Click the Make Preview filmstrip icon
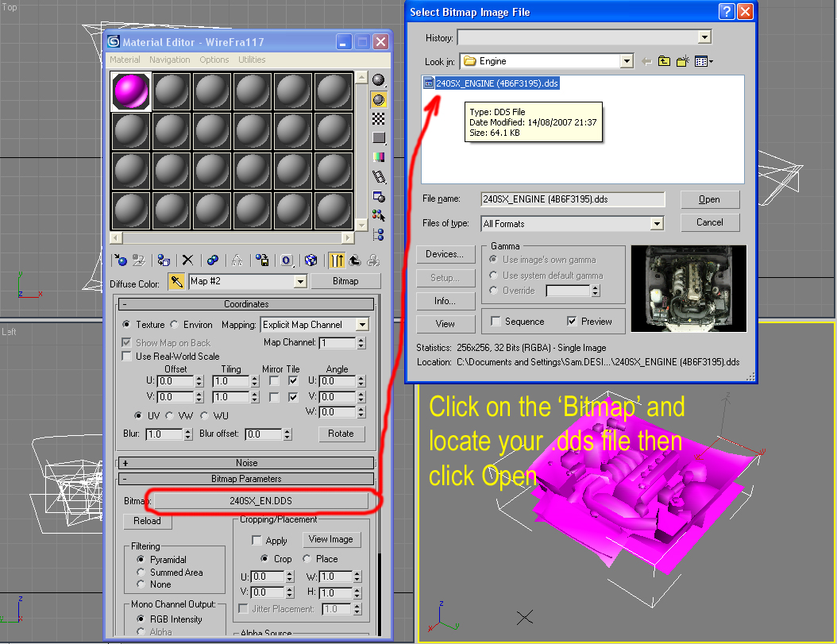The height and width of the screenshot is (644, 837). (379, 177)
